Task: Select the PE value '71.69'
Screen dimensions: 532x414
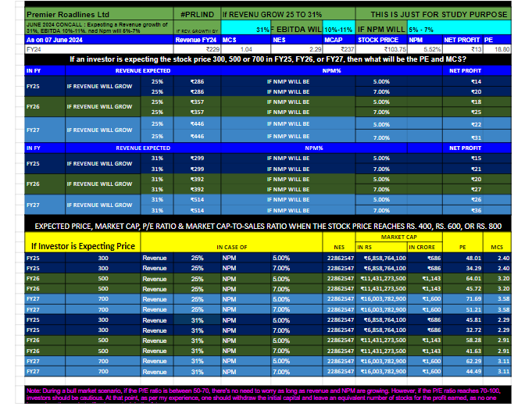Action: [462, 299]
